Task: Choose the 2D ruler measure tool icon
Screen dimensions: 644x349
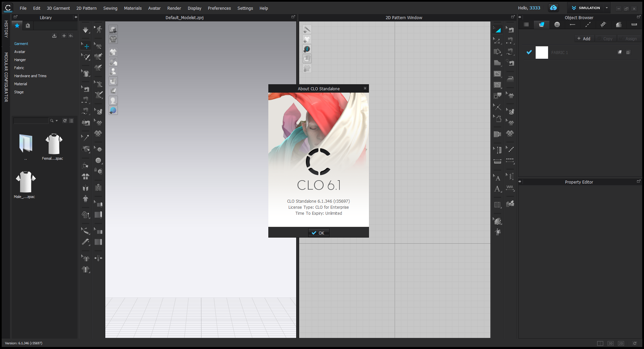Action: 498,161
